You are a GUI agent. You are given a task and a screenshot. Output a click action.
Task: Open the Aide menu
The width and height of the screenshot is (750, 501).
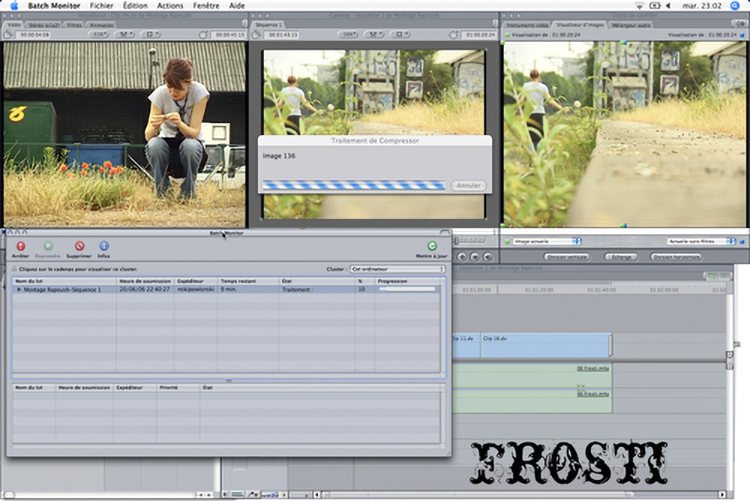tap(237, 6)
